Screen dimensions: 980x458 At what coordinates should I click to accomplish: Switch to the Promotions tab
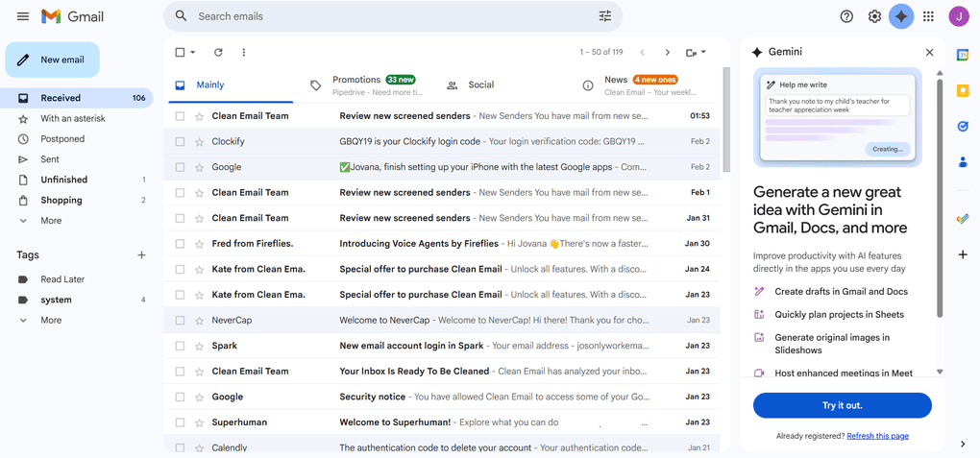click(369, 85)
